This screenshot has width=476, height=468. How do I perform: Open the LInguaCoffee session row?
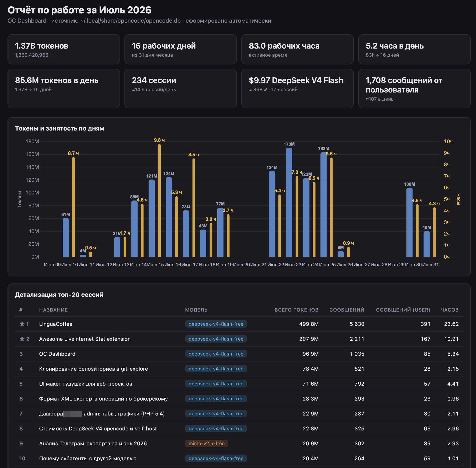pyautogui.click(x=239, y=324)
